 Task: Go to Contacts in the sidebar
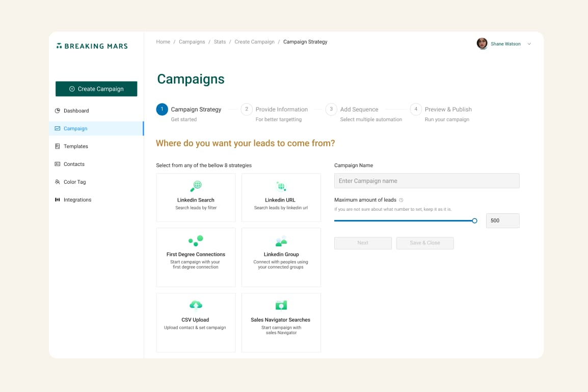click(74, 164)
